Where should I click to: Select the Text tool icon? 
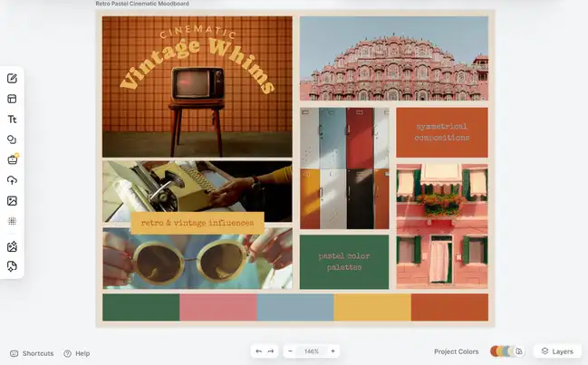point(12,120)
